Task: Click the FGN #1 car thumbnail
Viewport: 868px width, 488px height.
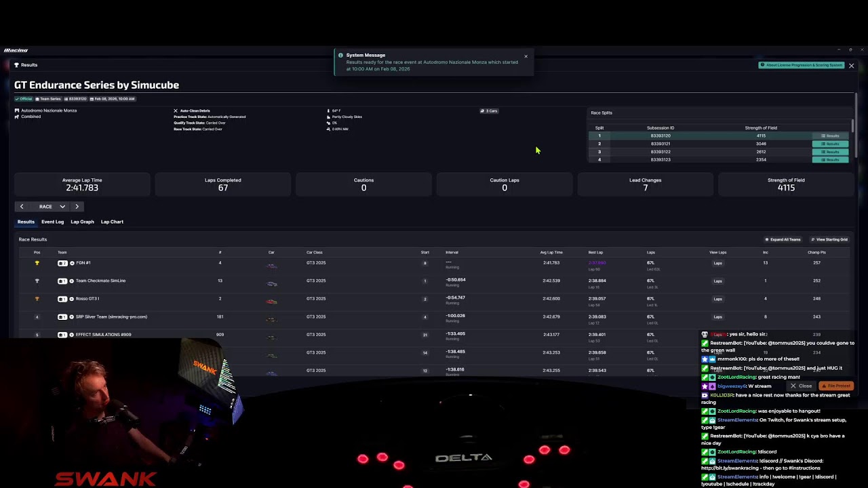Action: click(271, 266)
